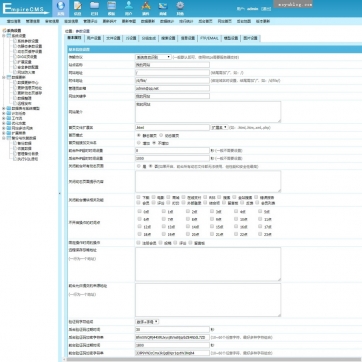
Task: Click the 计划任务 folder icon in sidebar
Action: coord(9,113)
